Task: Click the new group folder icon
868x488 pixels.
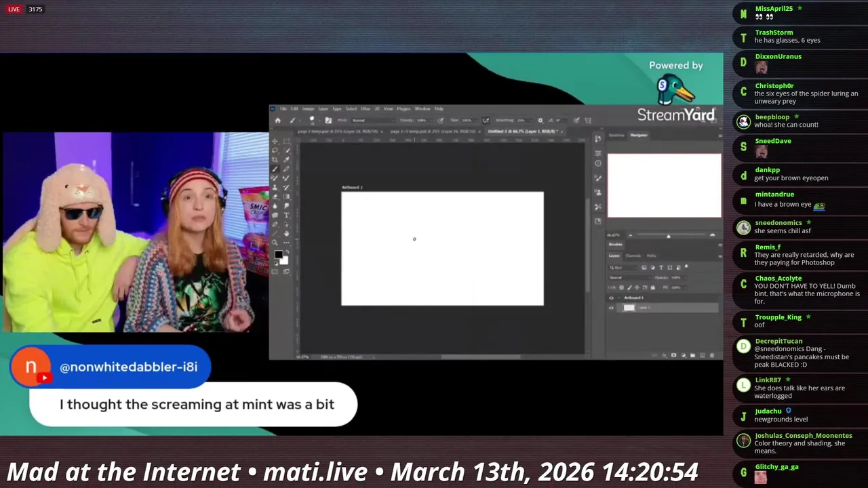Action: (x=692, y=355)
